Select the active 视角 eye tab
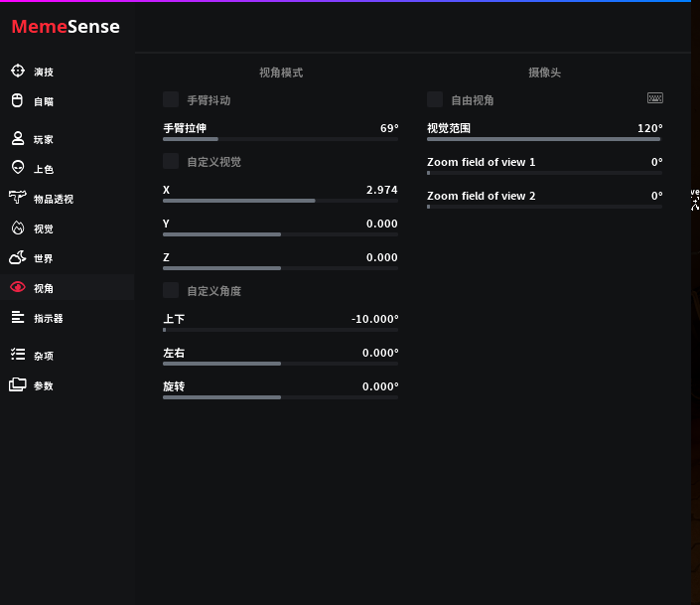The height and width of the screenshot is (605, 700). [43, 288]
